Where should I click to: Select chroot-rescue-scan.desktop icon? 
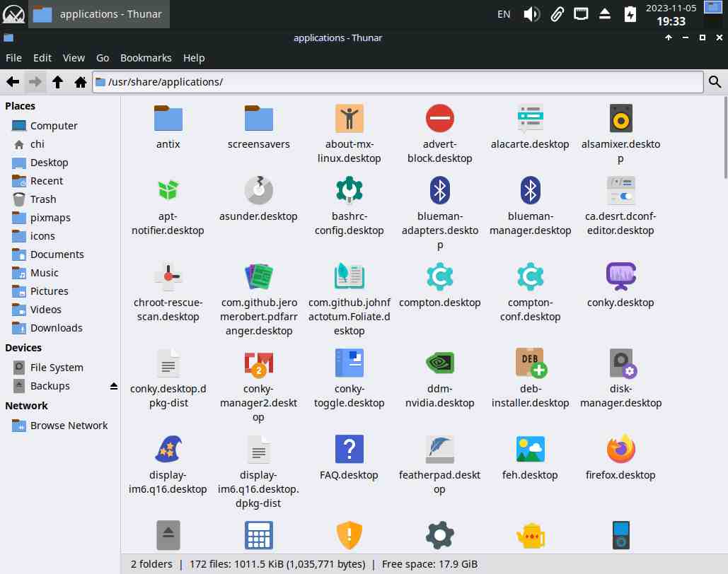click(x=168, y=276)
